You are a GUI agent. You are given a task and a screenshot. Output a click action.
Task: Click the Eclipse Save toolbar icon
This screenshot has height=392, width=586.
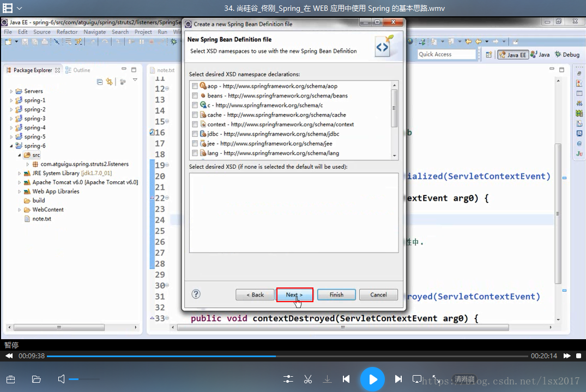[25, 42]
